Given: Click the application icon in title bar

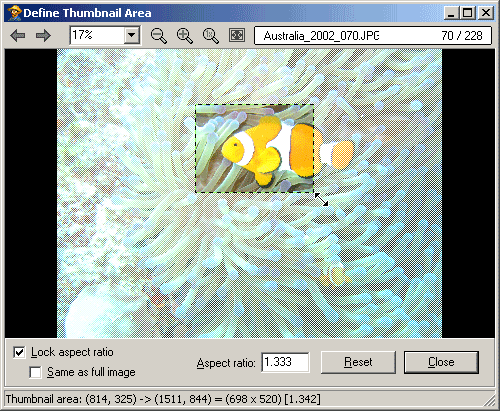Looking at the screenshot, I should [x=14, y=13].
